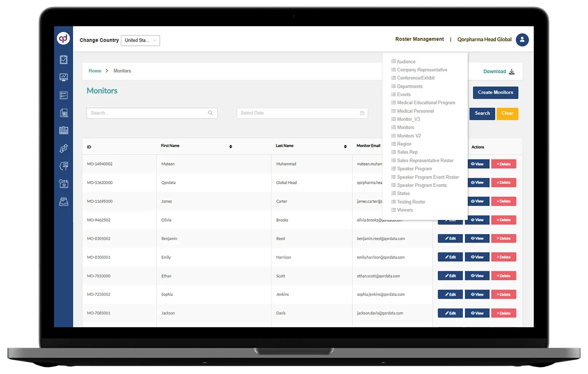The image size is (588, 374).
Task: Edit the Jackson Davis row
Action: coord(450,313)
